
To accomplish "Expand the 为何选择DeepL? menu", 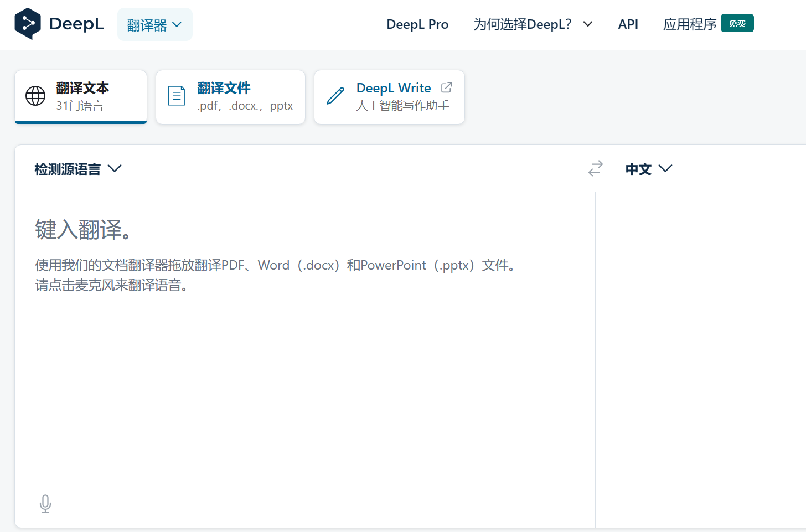I will pos(533,24).
